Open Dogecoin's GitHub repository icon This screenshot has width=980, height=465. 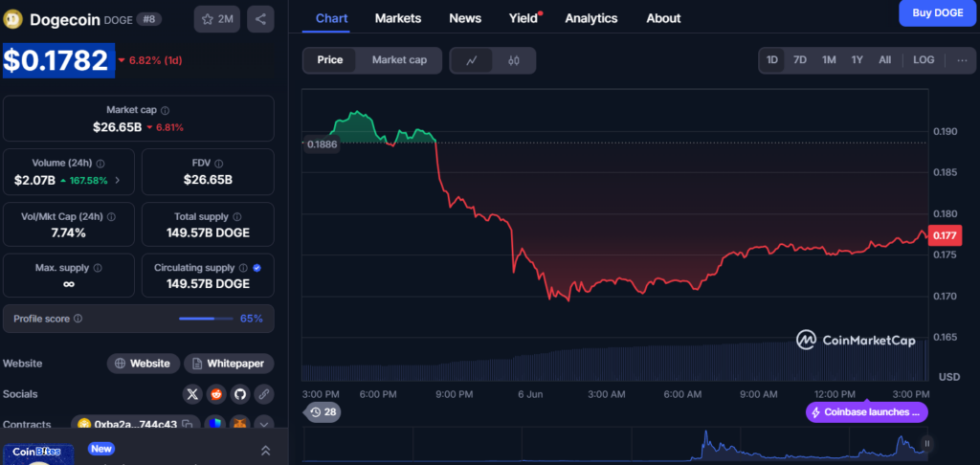(x=239, y=394)
